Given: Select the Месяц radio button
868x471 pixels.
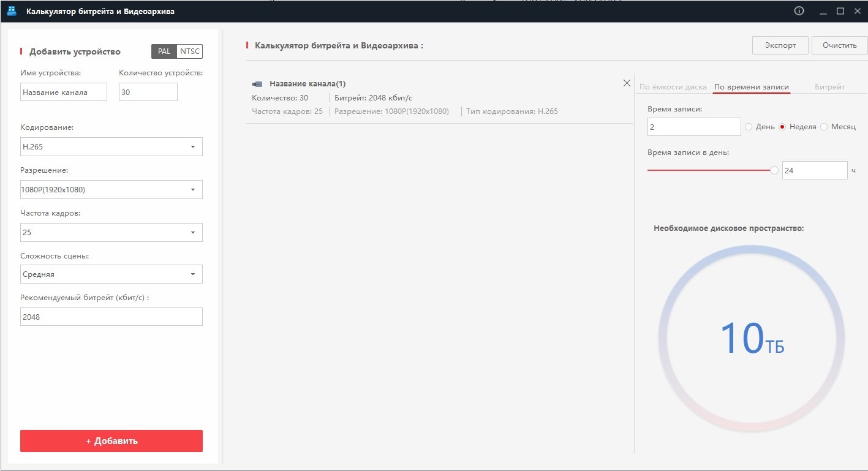Looking at the screenshot, I should (824, 127).
